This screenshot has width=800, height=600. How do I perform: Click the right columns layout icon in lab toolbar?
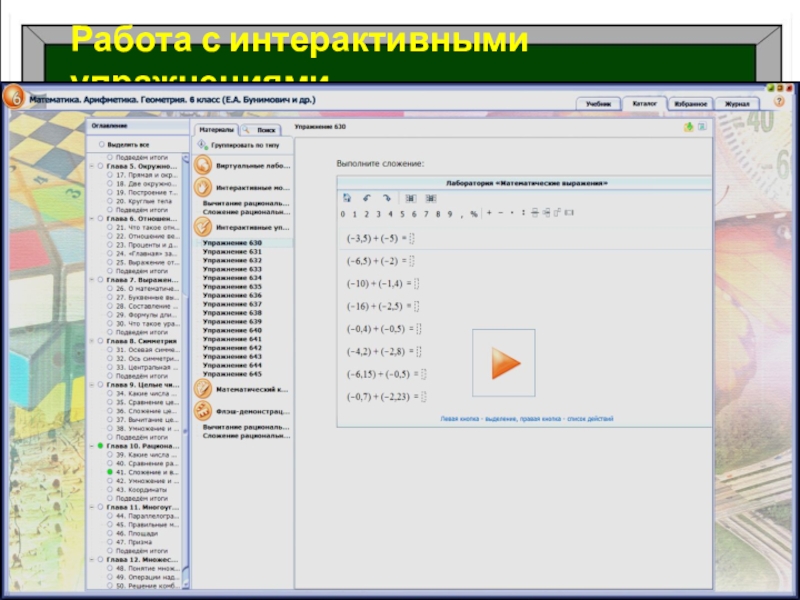point(431,198)
